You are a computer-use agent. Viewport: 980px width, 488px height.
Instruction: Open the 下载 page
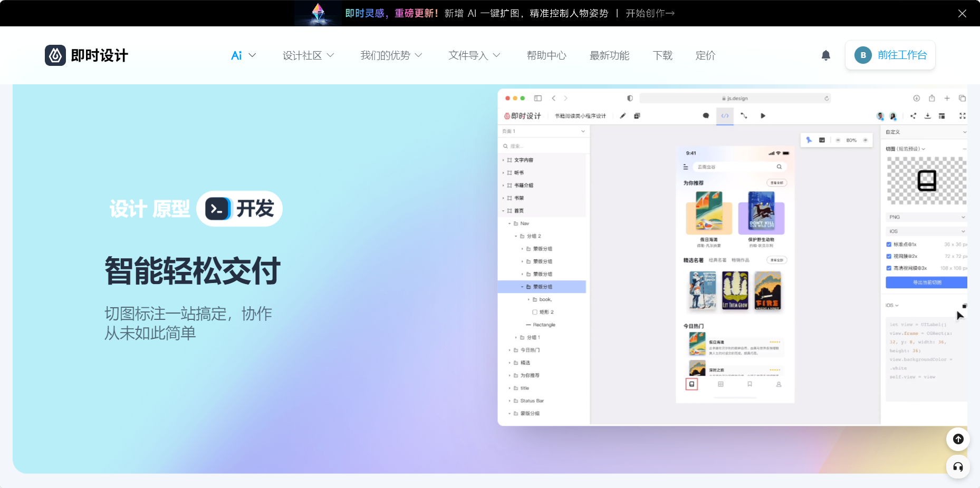click(x=662, y=55)
